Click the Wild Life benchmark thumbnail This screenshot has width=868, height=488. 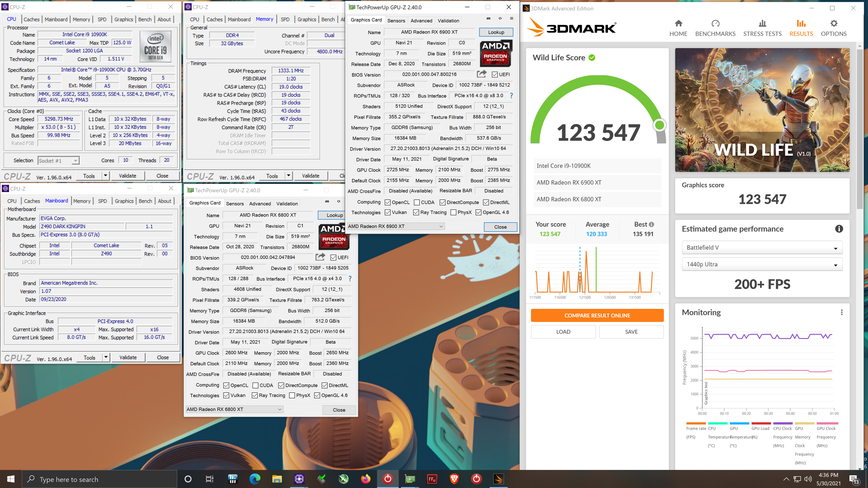pos(762,110)
